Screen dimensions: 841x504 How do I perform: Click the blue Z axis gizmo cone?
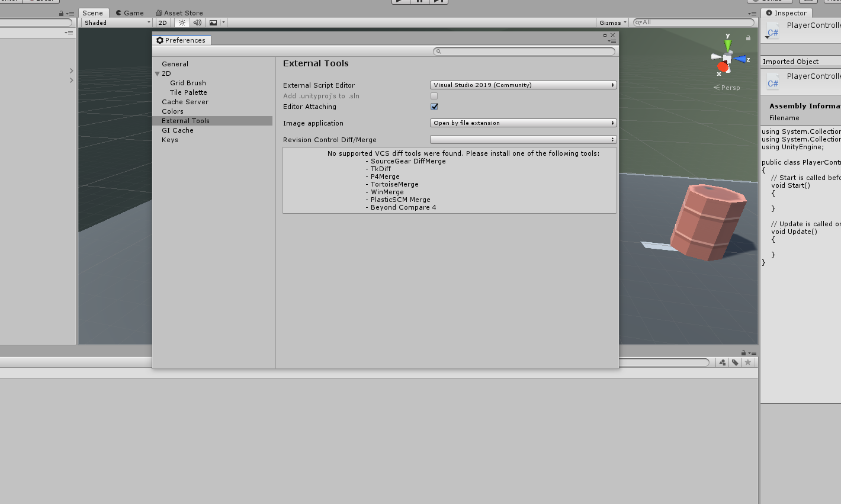(740, 59)
